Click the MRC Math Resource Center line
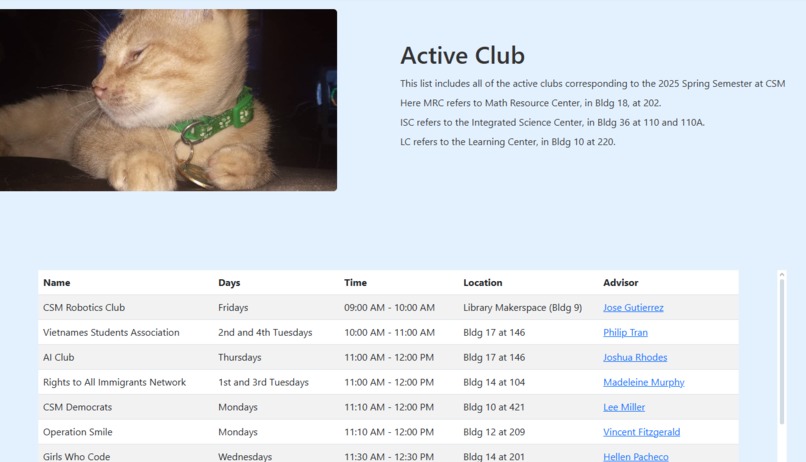 (x=530, y=103)
